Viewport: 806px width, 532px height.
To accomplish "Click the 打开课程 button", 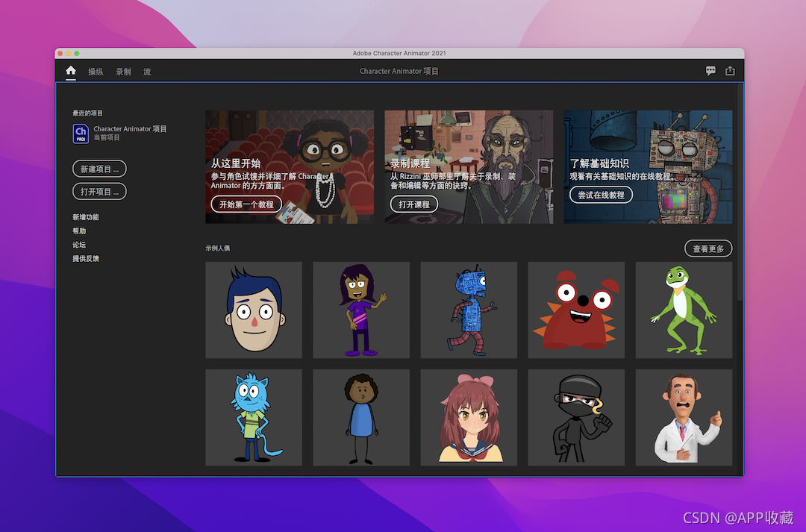I will coord(413,204).
